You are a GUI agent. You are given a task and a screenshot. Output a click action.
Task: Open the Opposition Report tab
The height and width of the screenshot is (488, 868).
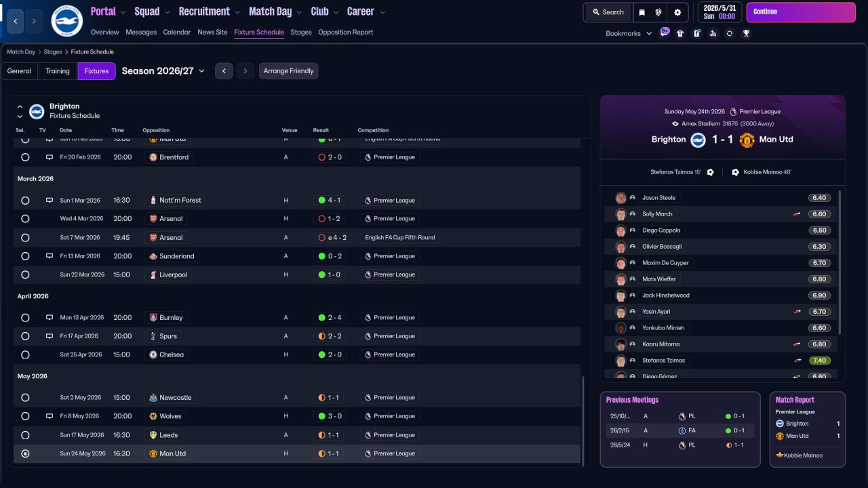(345, 33)
